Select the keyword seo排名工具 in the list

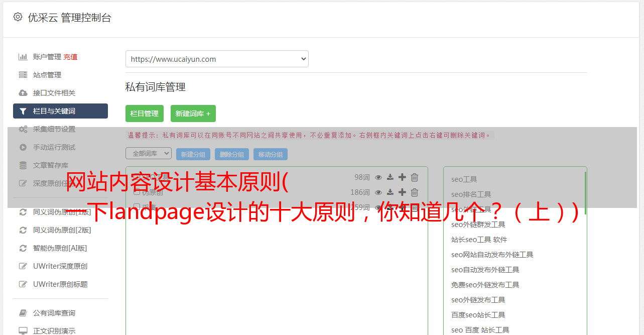click(x=471, y=194)
